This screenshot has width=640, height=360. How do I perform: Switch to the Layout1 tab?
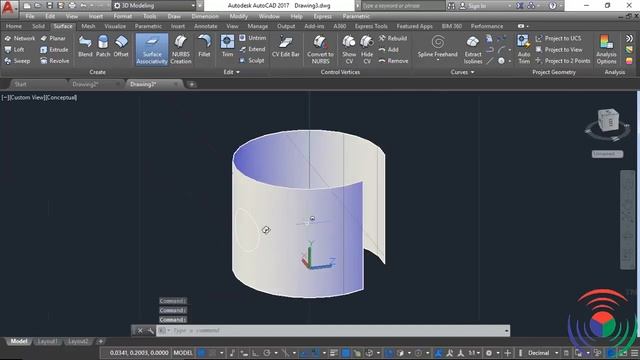click(x=47, y=341)
